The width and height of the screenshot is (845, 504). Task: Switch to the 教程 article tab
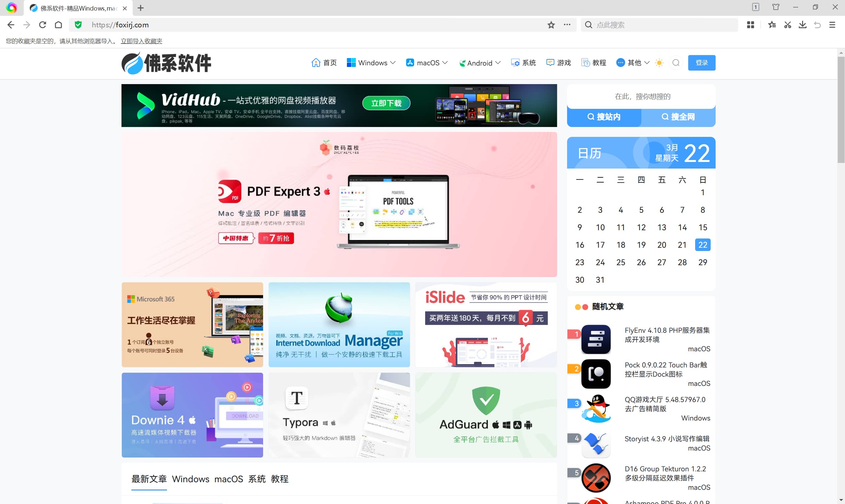pyautogui.click(x=280, y=479)
